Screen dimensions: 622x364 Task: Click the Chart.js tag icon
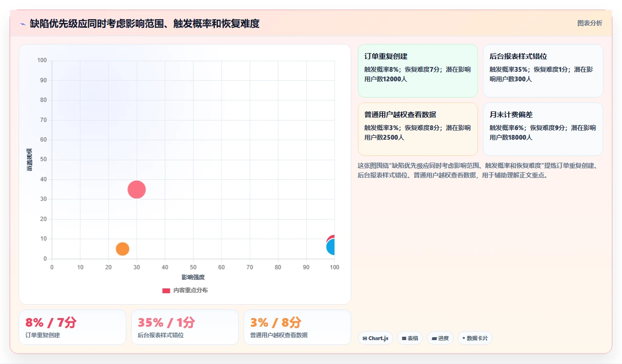point(365,339)
